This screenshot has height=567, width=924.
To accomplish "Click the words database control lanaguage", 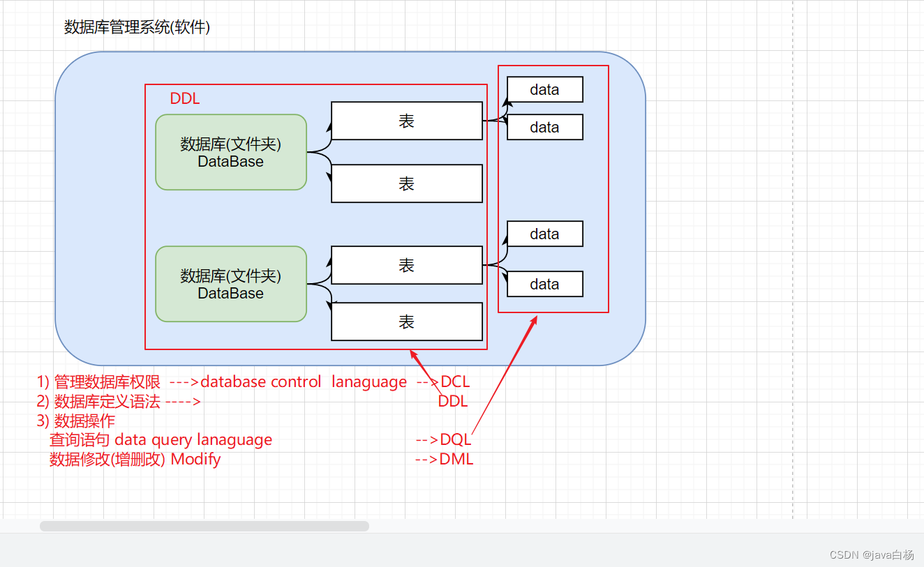I will click(304, 382).
